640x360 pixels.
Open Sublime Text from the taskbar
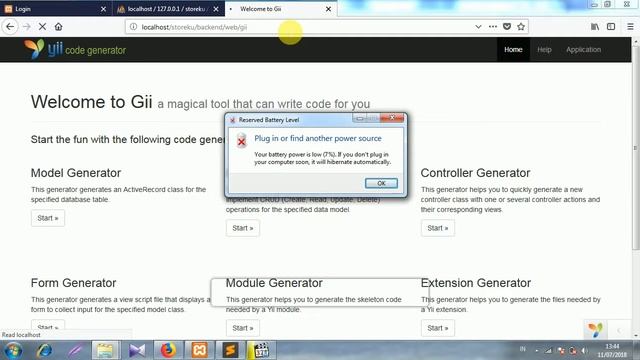pyautogui.click(x=230, y=350)
